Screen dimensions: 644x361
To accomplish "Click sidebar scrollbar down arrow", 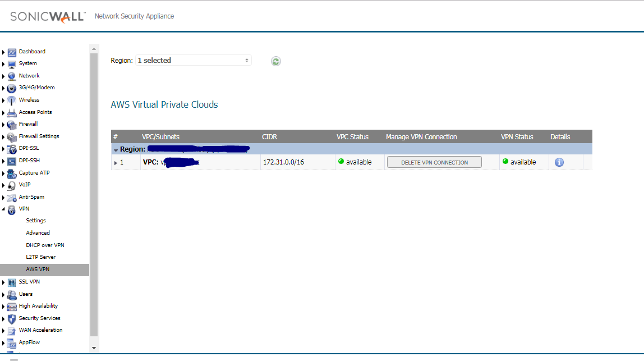I will (94, 348).
